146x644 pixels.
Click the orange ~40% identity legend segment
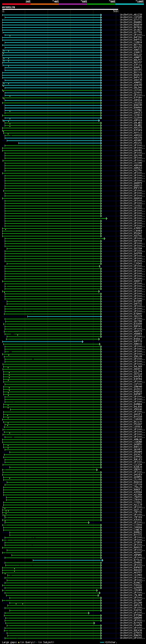[x=45, y=4]
